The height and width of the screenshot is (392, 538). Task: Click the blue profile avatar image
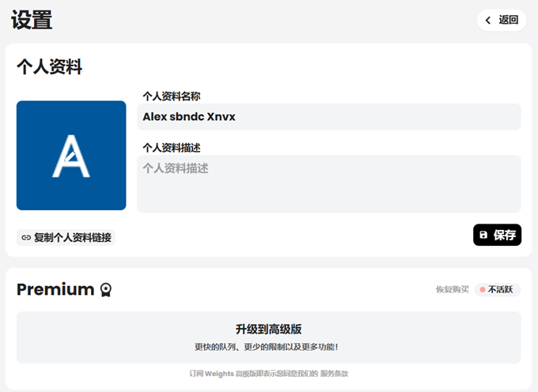(x=71, y=155)
